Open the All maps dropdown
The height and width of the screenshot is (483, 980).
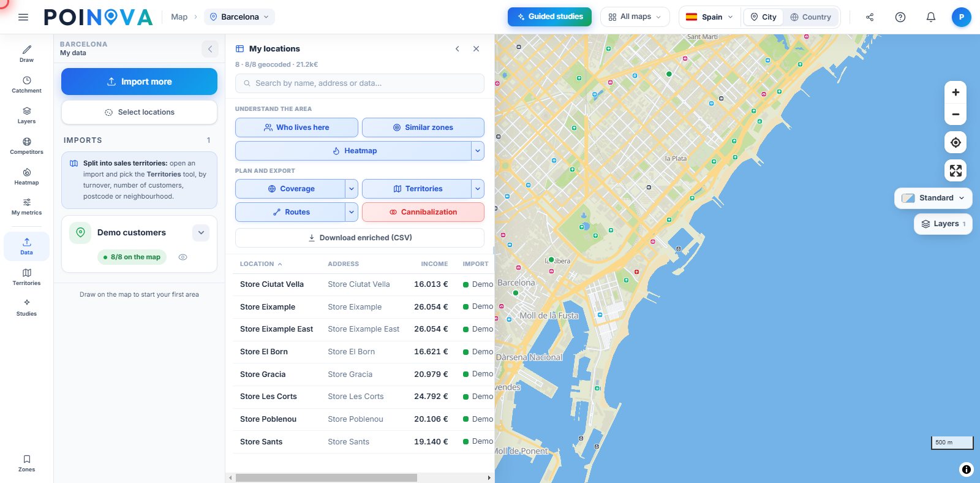(635, 17)
